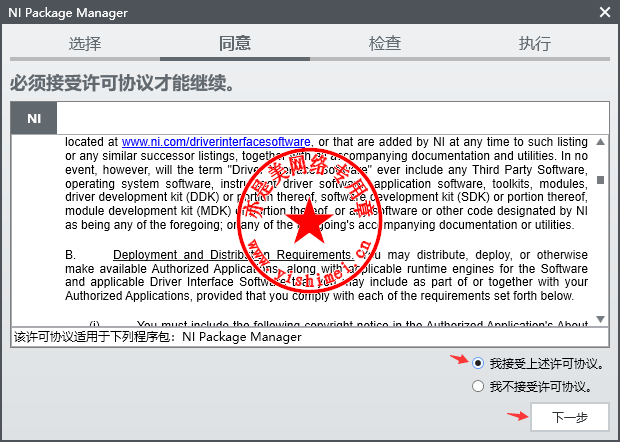620x442 pixels.
Task: Open the 检查 step tab
Action: click(385, 44)
